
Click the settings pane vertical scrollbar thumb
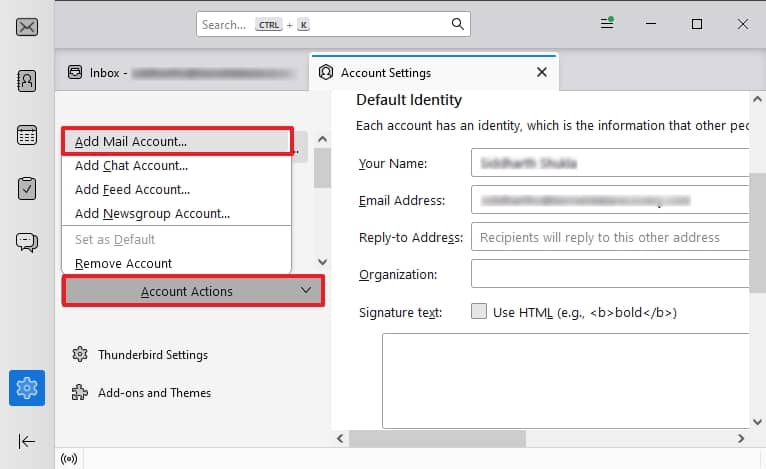(758, 233)
